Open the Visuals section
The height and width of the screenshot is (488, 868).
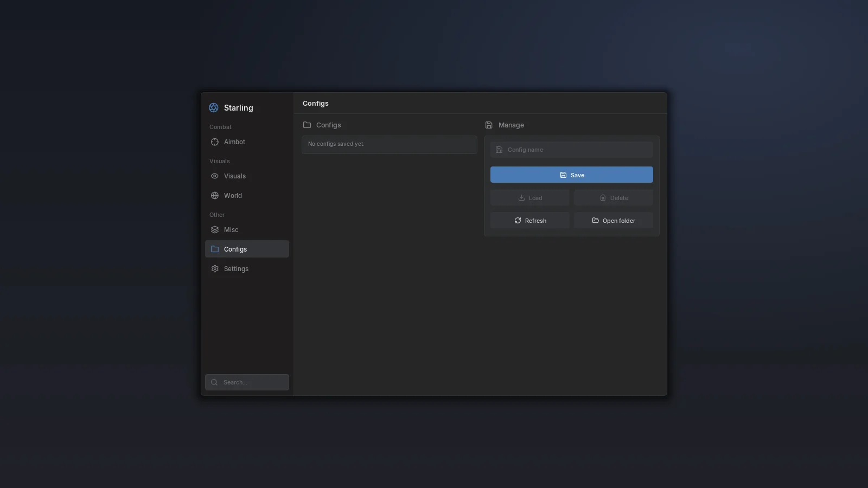click(247, 176)
